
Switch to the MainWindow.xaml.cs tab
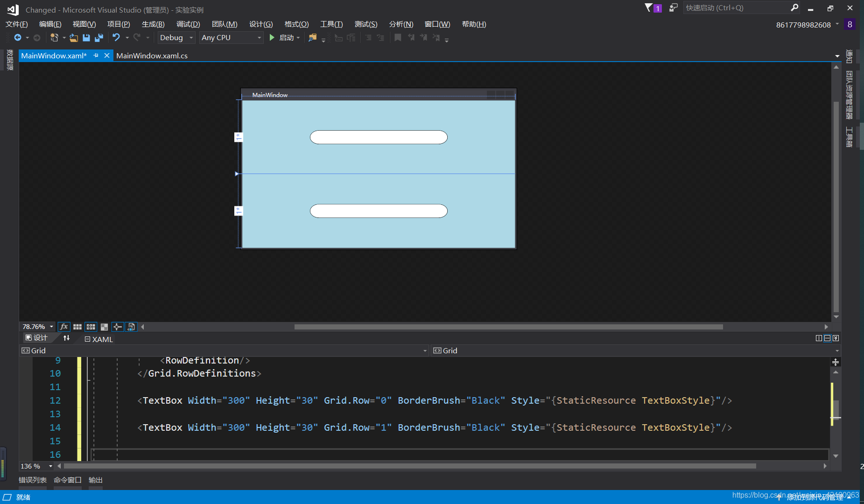pyautogui.click(x=152, y=56)
